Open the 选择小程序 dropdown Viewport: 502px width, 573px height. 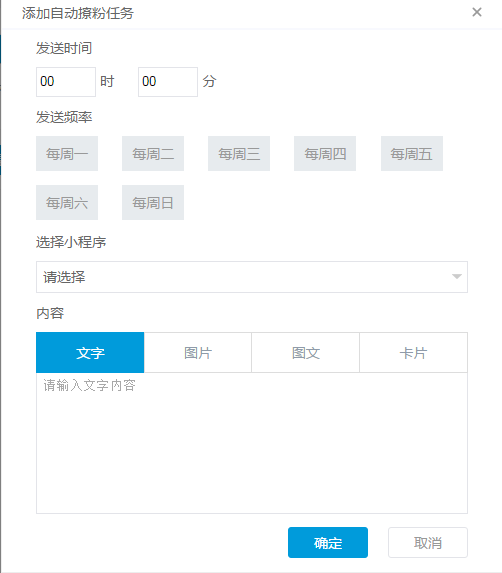point(252,277)
